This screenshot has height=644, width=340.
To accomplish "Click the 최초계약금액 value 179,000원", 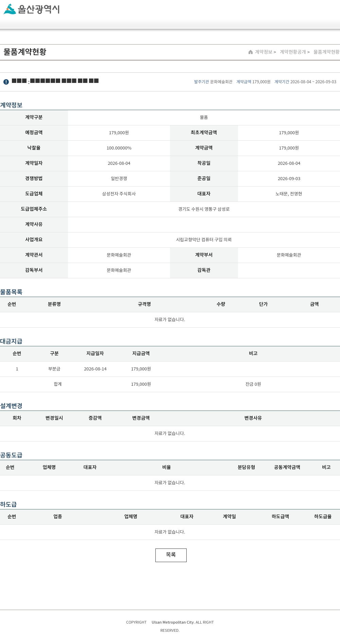I will pyautogui.click(x=289, y=133).
